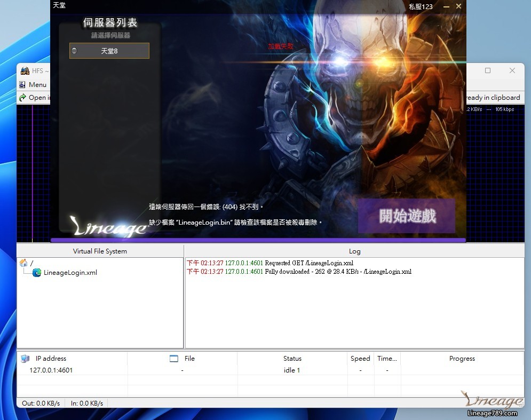531x420 pixels.
Task: Click the 加載失敗 red error text
Action: tap(280, 46)
